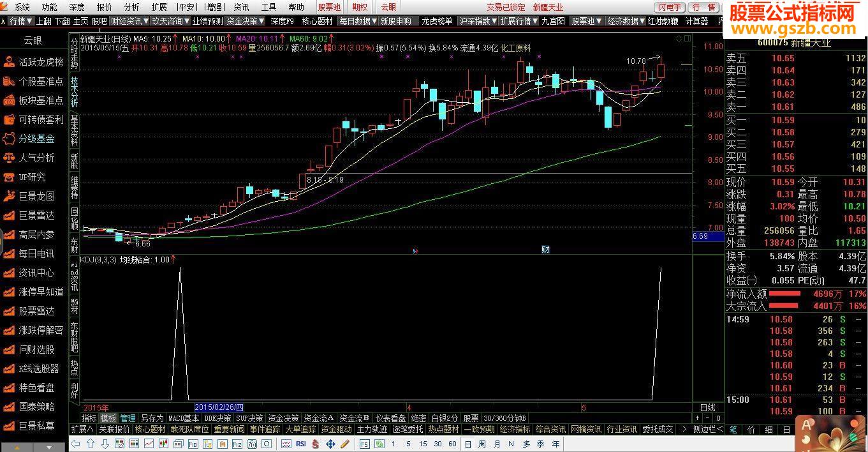Click the 云眼 sidebar header

coord(33,40)
